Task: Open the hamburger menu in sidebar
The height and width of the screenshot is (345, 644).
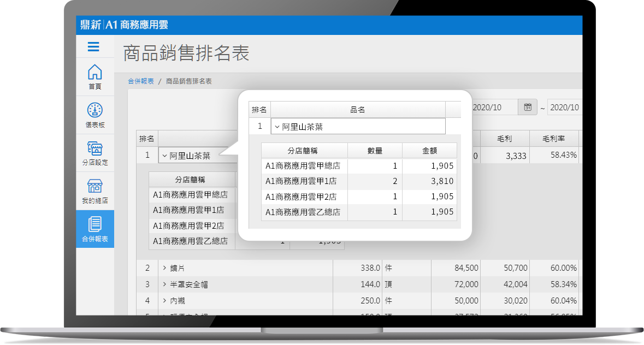Action: pos(93,47)
